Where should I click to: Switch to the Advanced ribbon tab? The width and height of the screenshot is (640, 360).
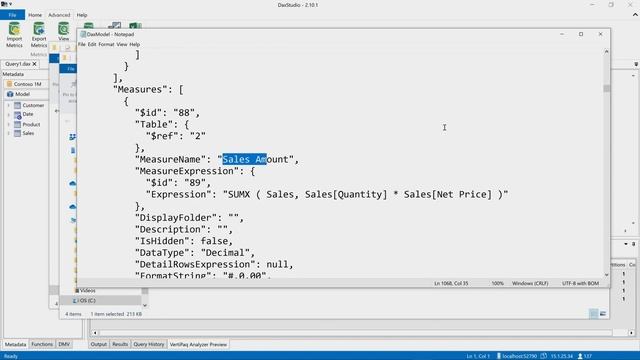[x=59, y=15]
